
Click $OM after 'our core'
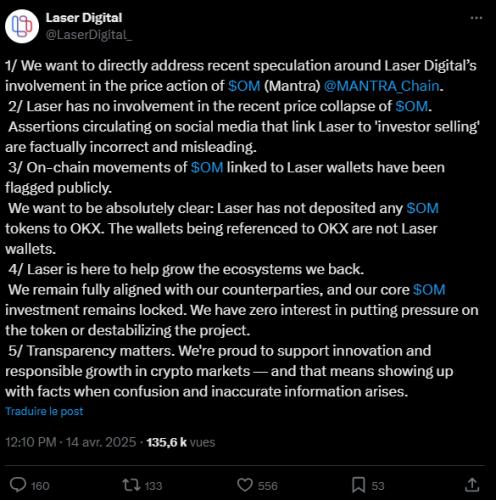point(429,290)
